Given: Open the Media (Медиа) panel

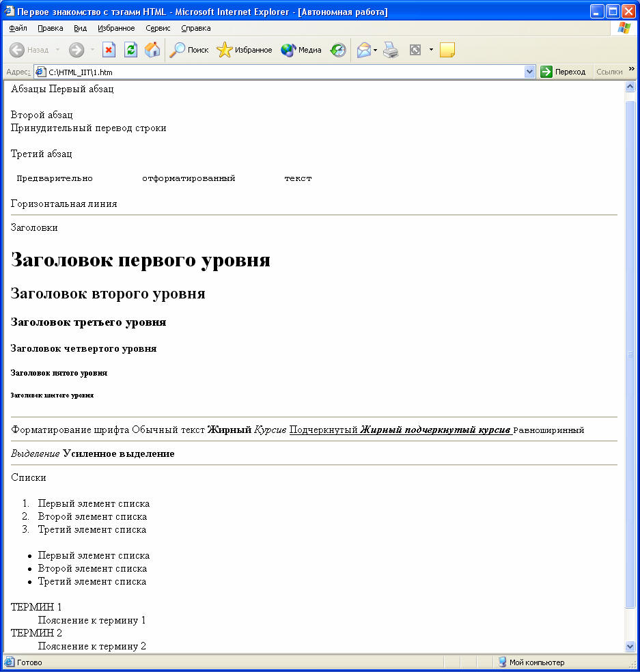Looking at the screenshot, I should click(x=301, y=50).
